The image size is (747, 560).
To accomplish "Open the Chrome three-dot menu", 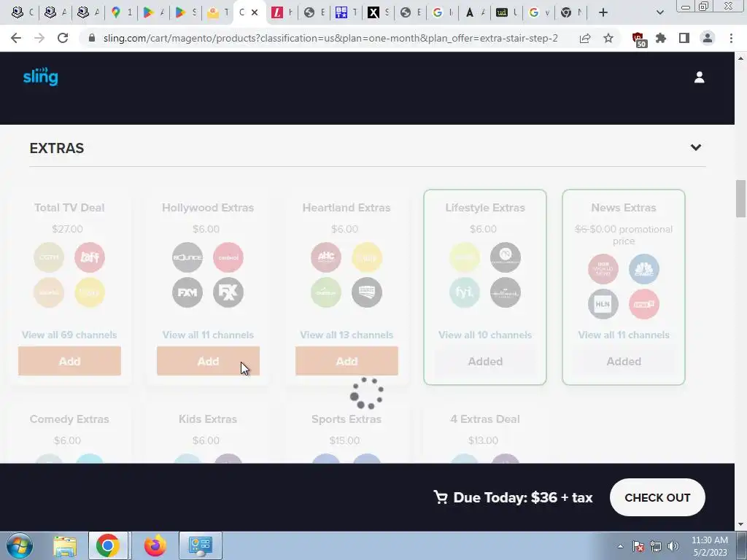I will click(x=731, y=38).
